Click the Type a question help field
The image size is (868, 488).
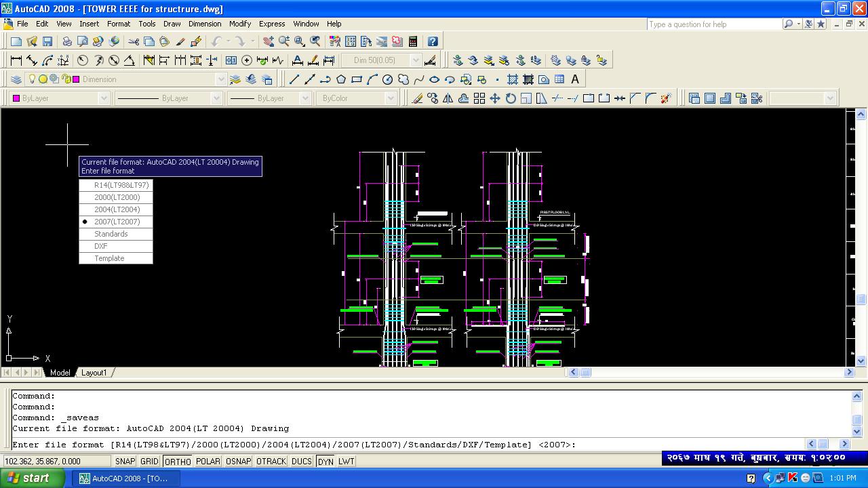(714, 24)
